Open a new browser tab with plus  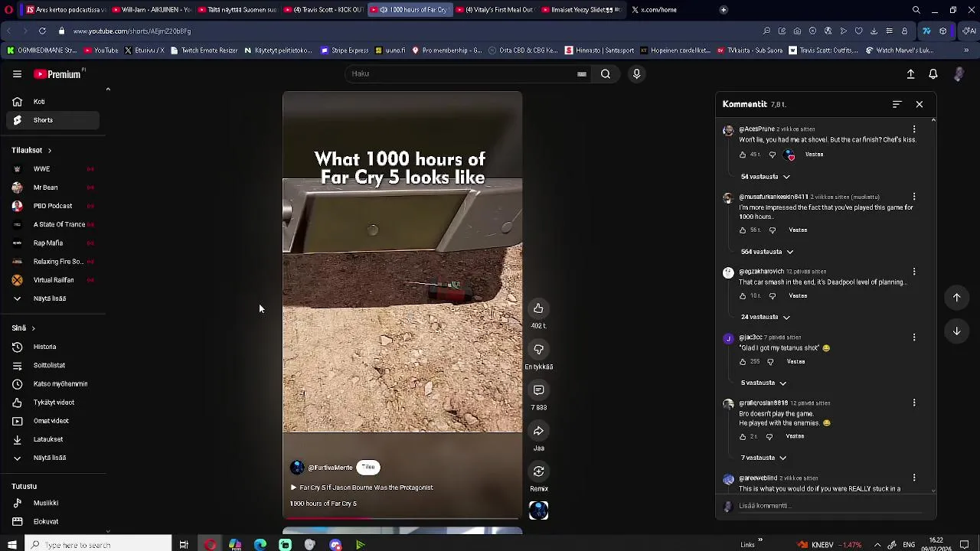coord(724,10)
